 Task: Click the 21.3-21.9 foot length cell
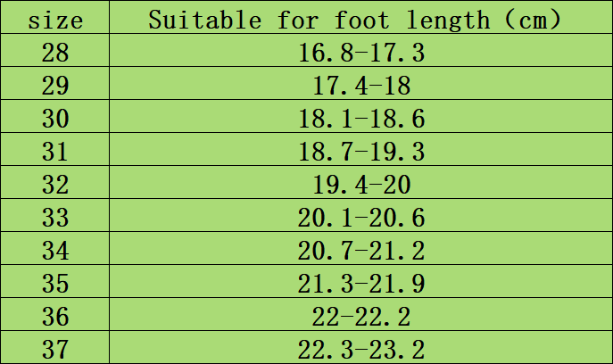click(x=360, y=284)
